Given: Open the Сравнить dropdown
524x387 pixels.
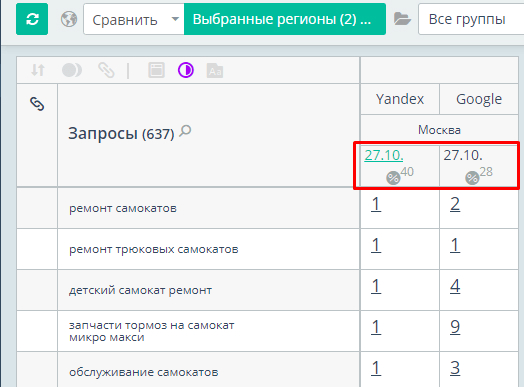Looking at the screenshot, I should [134, 19].
